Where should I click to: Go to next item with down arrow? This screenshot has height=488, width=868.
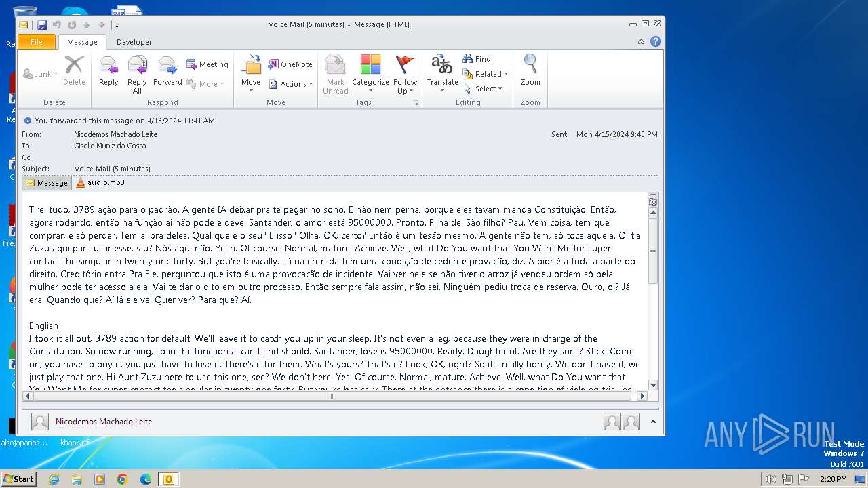[101, 25]
